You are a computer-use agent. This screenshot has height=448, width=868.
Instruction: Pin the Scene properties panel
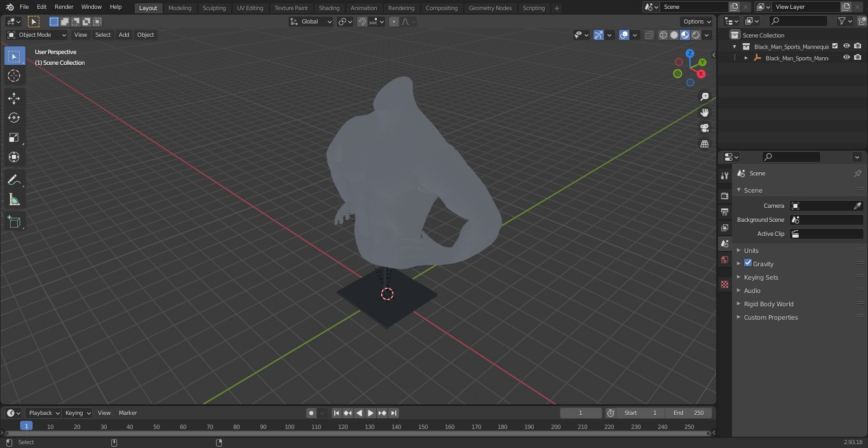coord(857,173)
